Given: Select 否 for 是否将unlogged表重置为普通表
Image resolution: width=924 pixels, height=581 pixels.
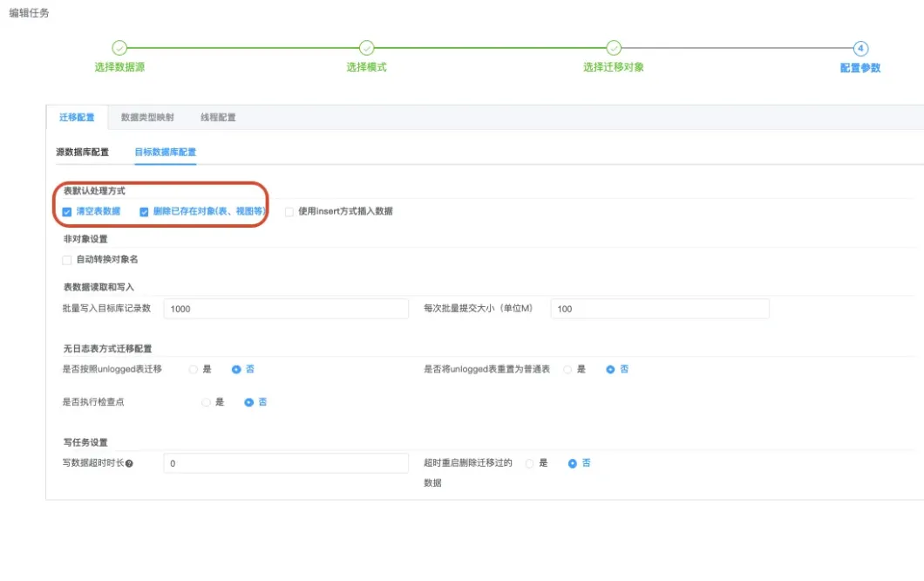Looking at the screenshot, I should (x=610, y=369).
